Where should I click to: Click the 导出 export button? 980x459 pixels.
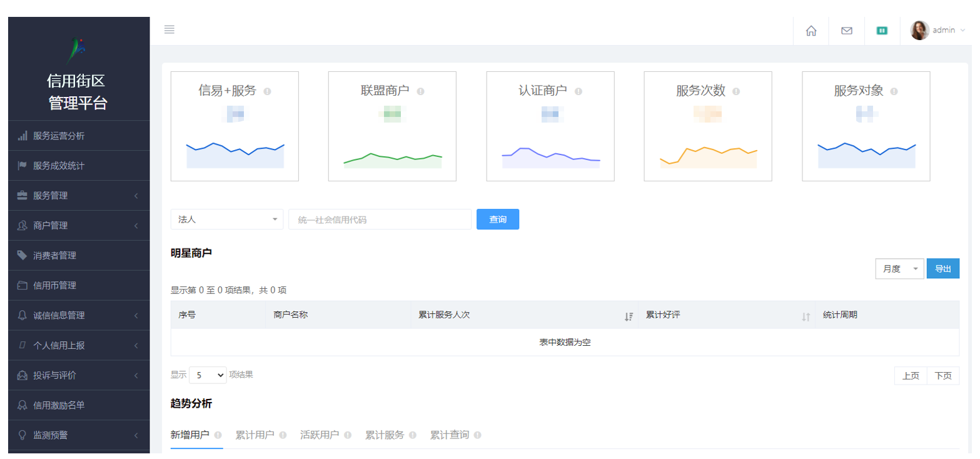pos(942,269)
